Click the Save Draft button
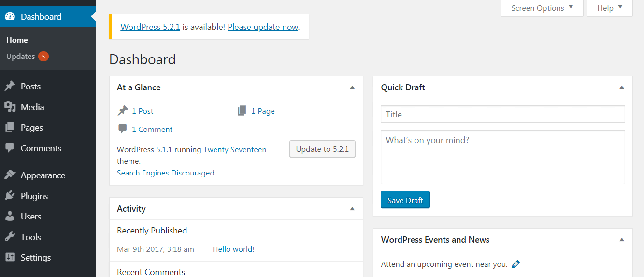Image resolution: width=644 pixels, height=277 pixels. point(405,200)
